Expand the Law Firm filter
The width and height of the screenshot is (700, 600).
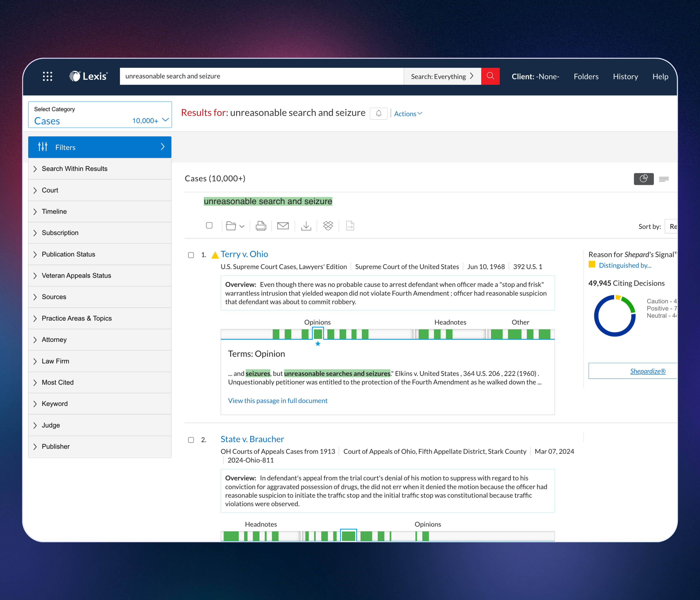(100, 361)
